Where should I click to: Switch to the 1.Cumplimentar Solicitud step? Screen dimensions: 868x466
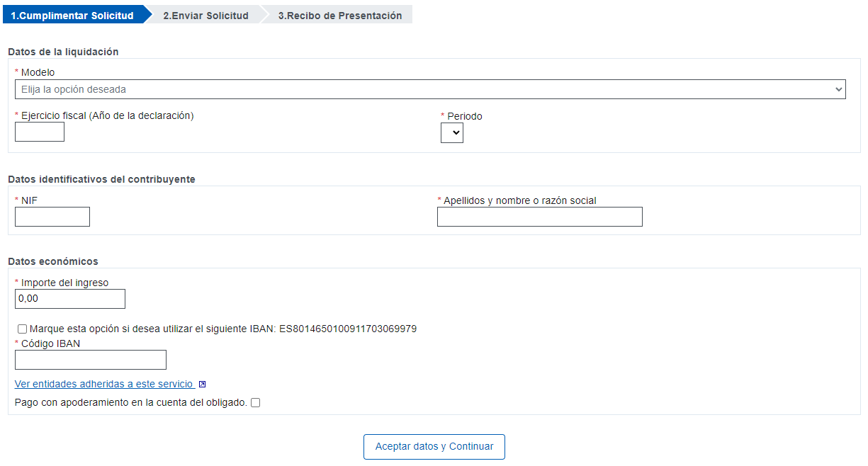pos(72,16)
